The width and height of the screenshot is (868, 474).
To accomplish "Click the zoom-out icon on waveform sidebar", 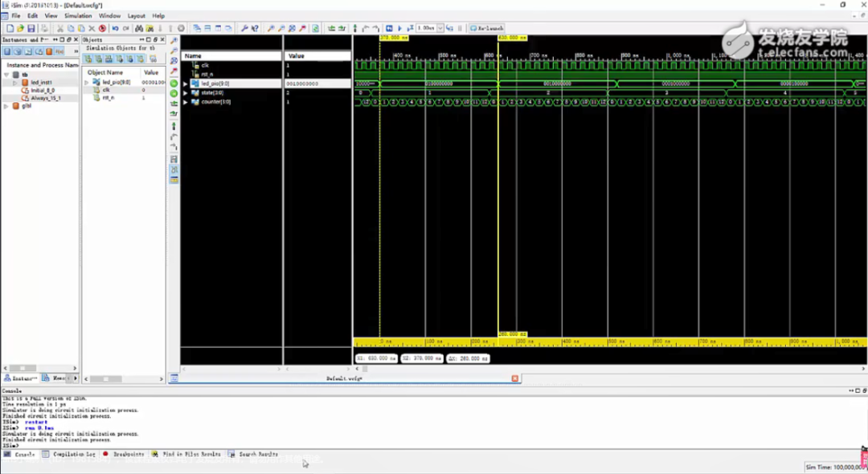I will pos(174,51).
